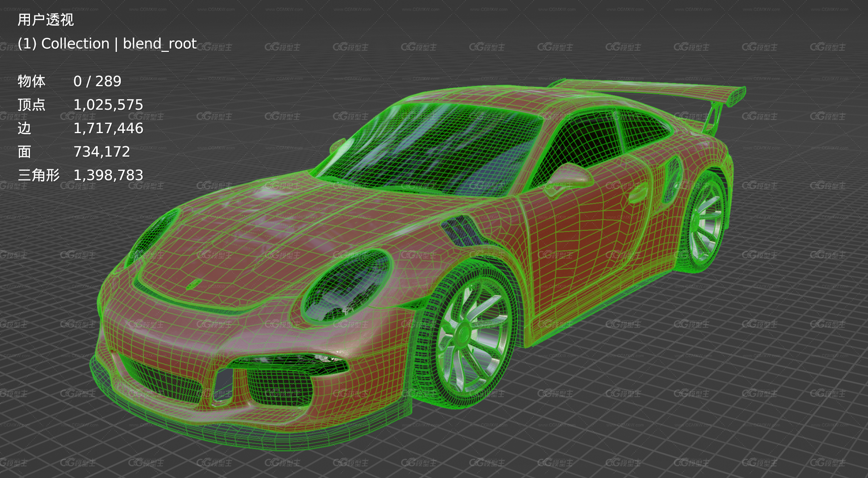Select the car's front wheel rim

pos(474,336)
